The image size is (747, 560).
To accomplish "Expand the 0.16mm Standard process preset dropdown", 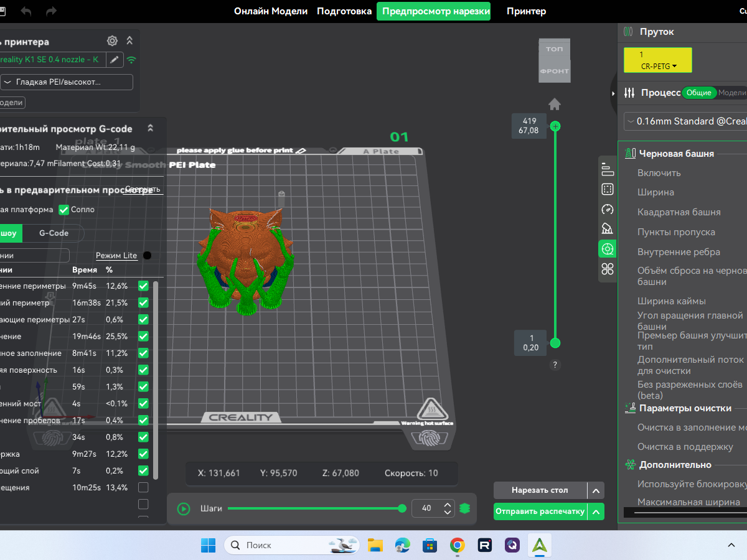I will tap(686, 121).
